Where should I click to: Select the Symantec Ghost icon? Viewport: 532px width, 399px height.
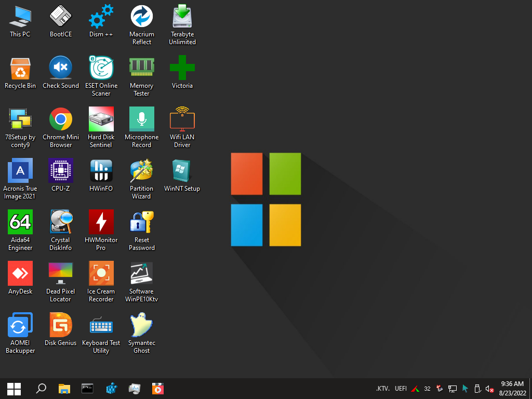(141, 325)
